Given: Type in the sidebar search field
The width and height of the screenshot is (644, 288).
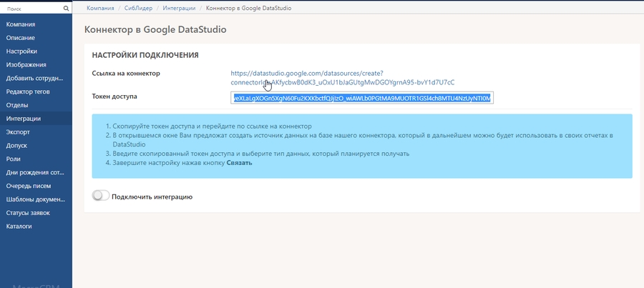Looking at the screenshot, I should coord(31,9).
